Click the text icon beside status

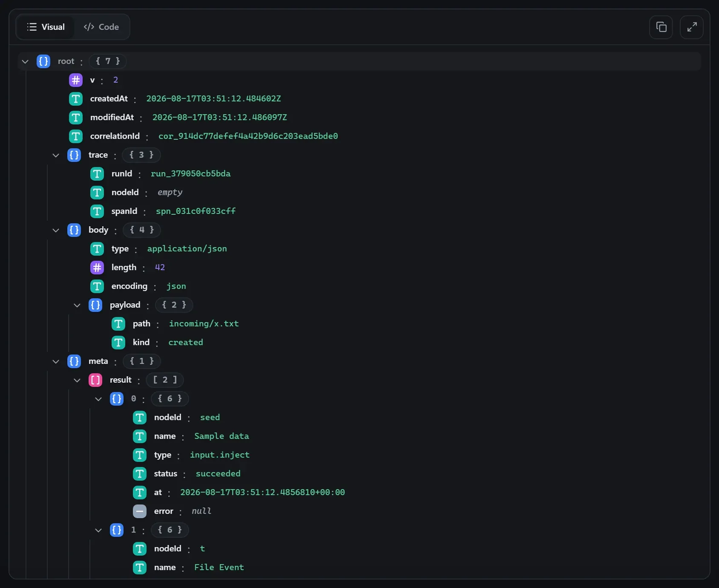point(140,474)
